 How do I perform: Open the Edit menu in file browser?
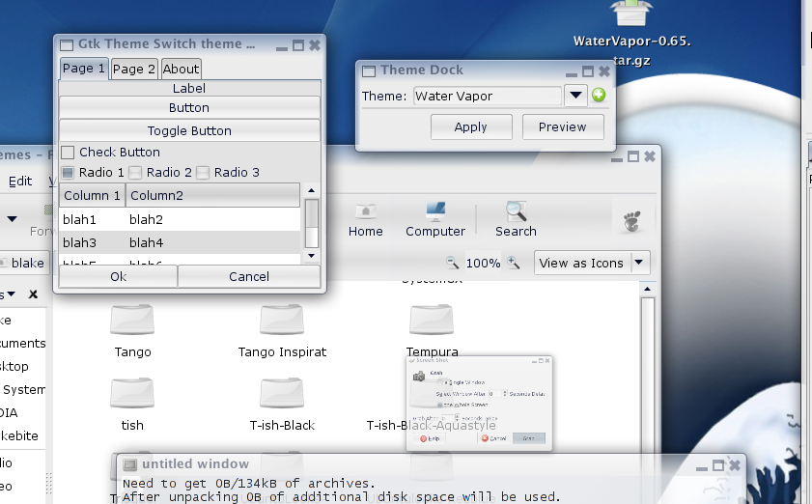[x=20, y=181]
